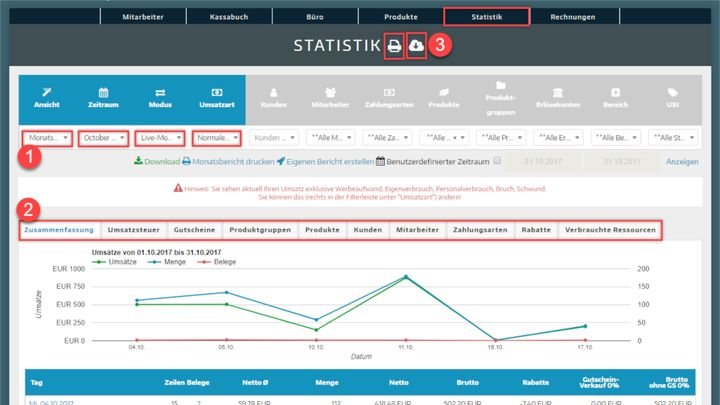Click the Anzeigen link
The width and height of the screenshot is (720, 405).
pyautogui.click(x=682, y=162)
